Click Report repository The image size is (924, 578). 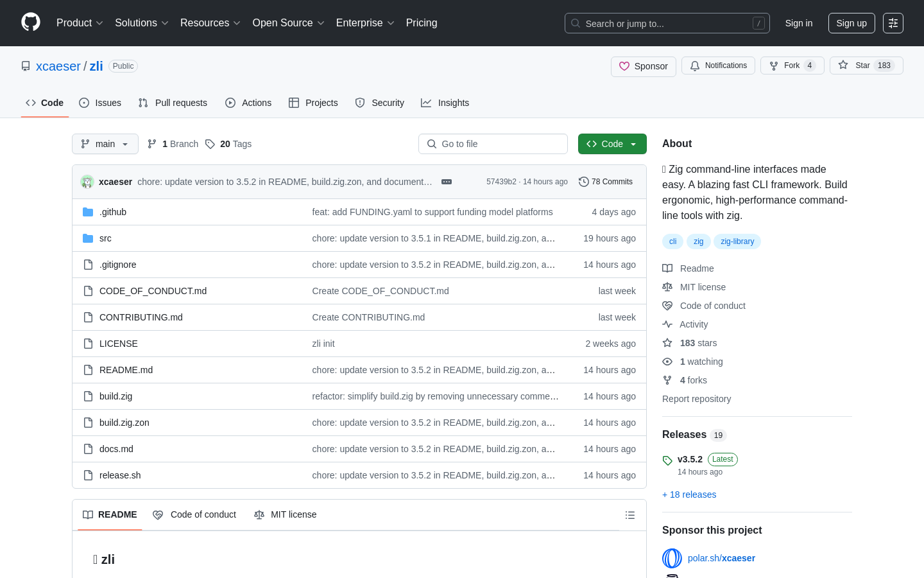point(696,399)
